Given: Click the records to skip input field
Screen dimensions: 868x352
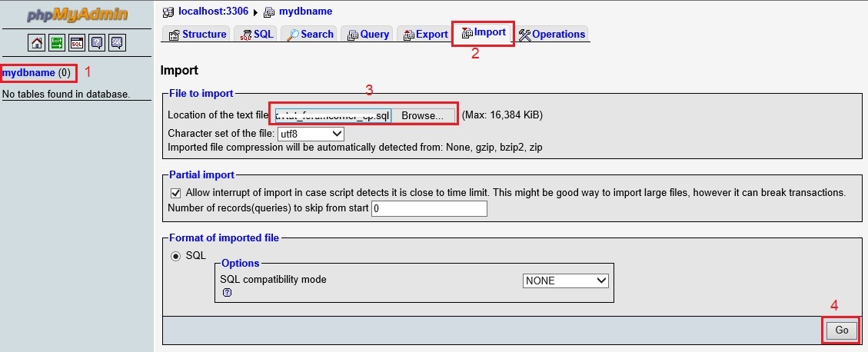Looking at the screenshot, I should [429, 208].
